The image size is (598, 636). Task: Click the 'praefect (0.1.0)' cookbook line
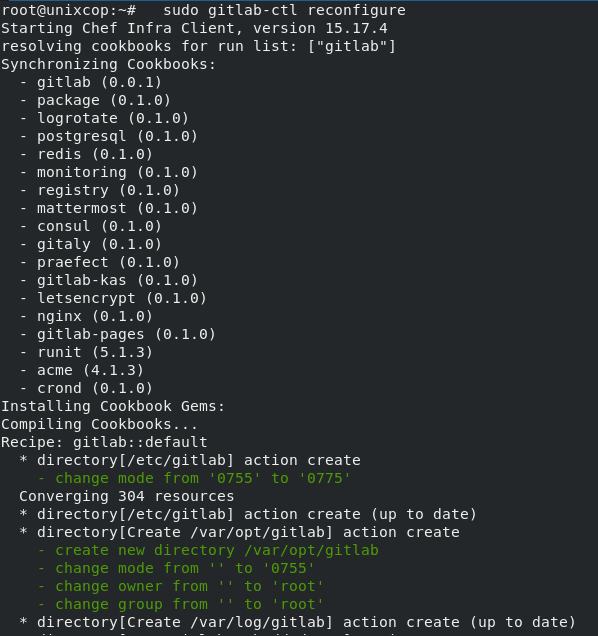click(108, 262)
